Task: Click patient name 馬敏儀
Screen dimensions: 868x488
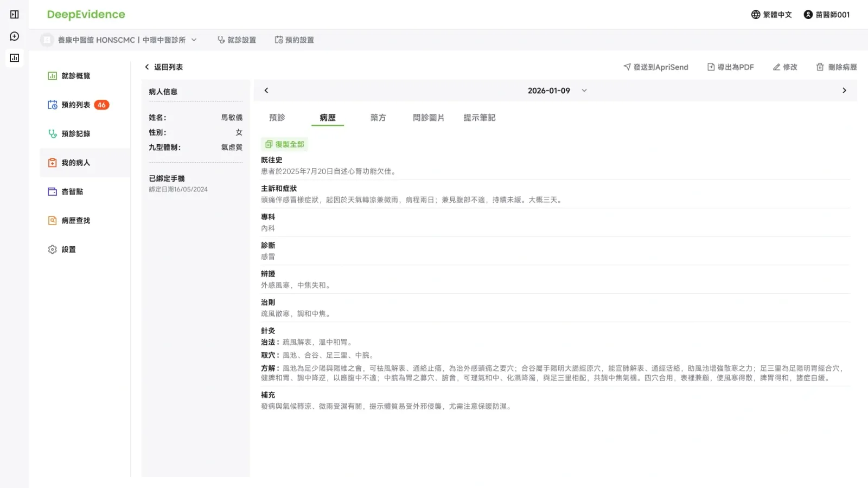Action: coord(232,118)
